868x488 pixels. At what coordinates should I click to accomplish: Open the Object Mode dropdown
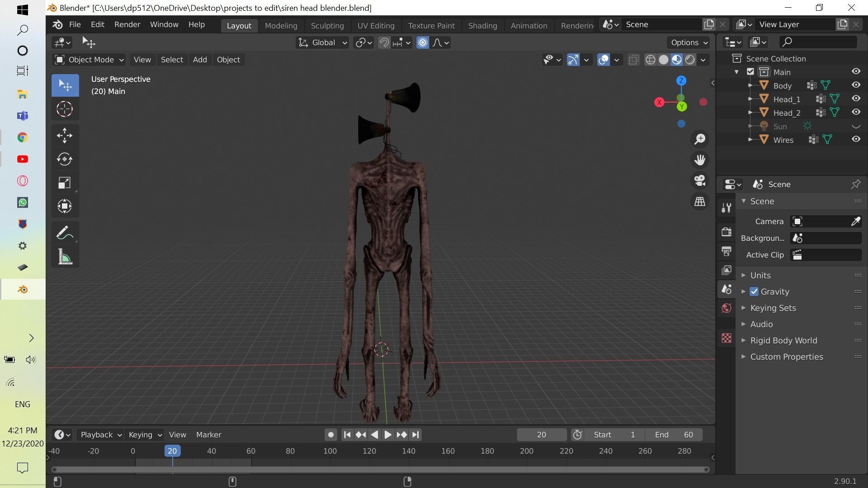tap(89, 60)
